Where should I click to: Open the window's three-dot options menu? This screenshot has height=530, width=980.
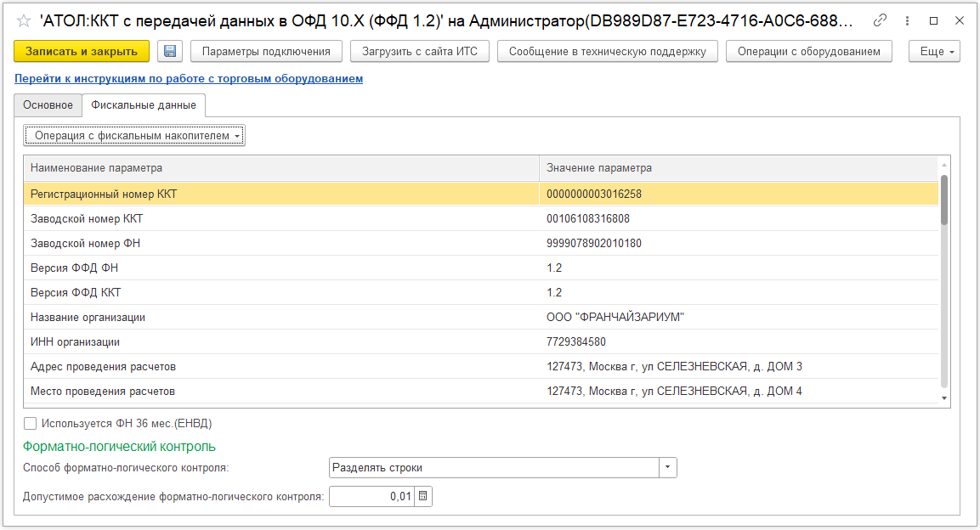908,20
